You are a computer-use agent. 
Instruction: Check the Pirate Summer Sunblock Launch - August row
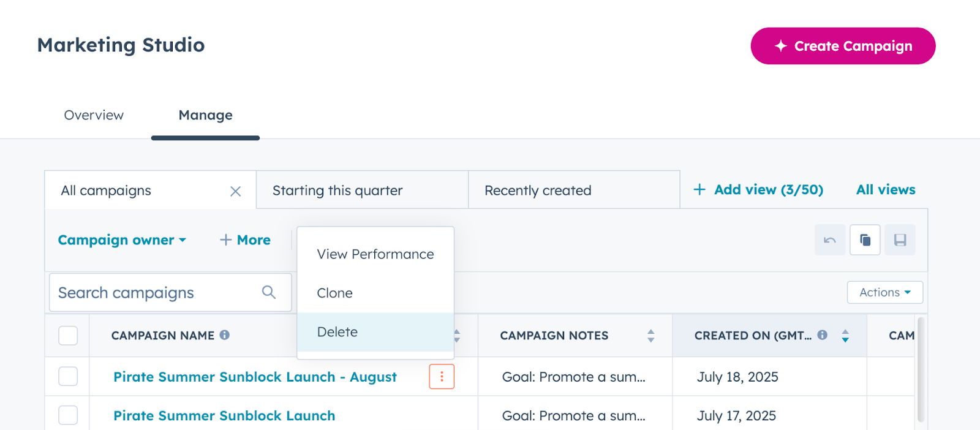(x=68, y=377)
